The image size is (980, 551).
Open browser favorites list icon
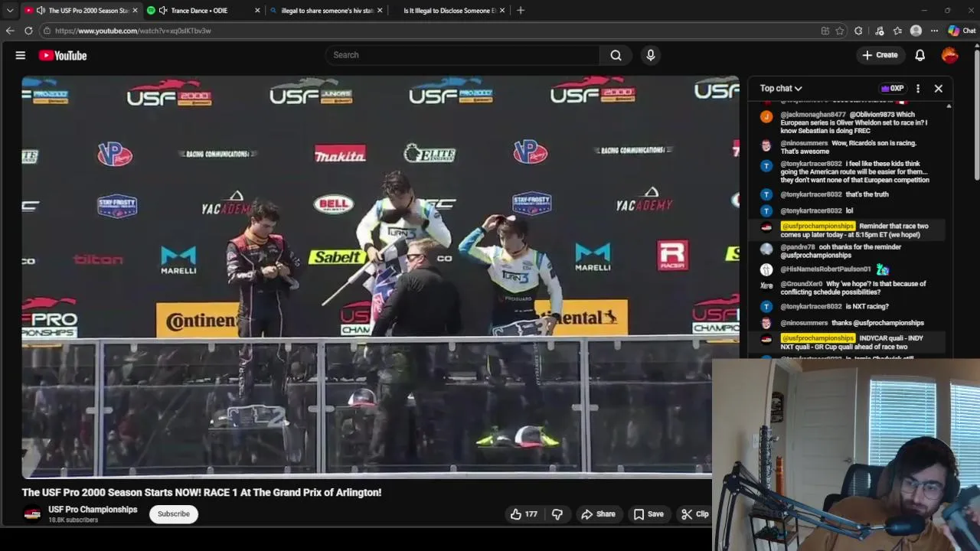pos(897,31)
